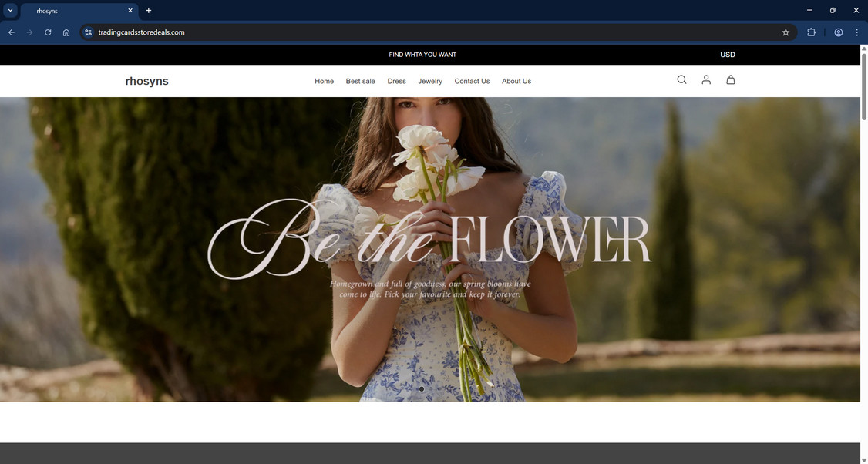The image size is (868, 464).
Task: Open the account profile icon in store header
Action: click(706, 79)
